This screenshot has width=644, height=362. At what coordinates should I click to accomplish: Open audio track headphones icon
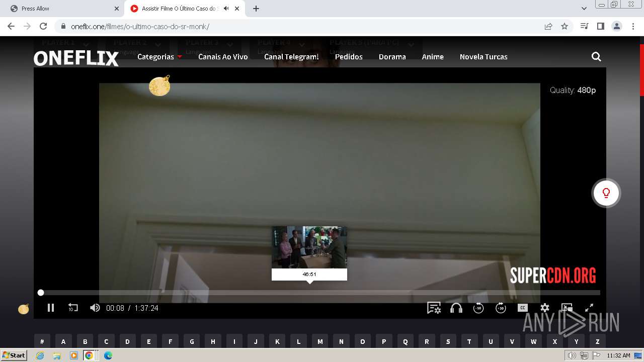click(456, 308)
